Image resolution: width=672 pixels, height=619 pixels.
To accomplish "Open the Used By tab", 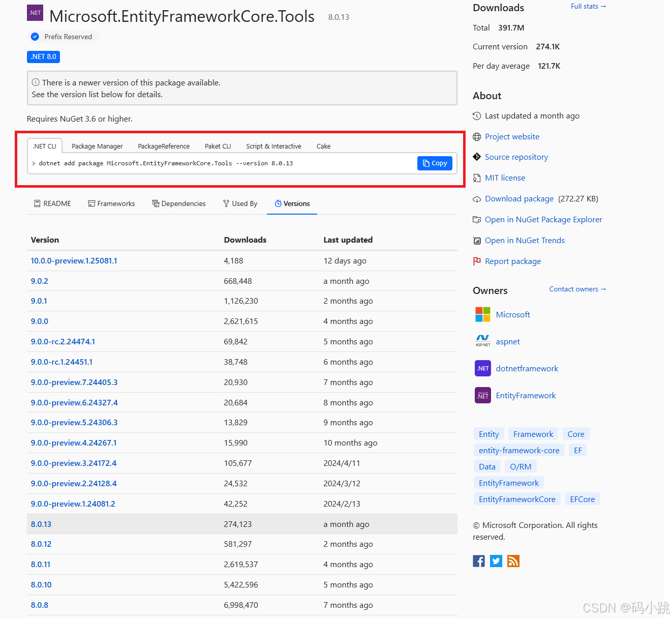I will [x=240, y=203].
